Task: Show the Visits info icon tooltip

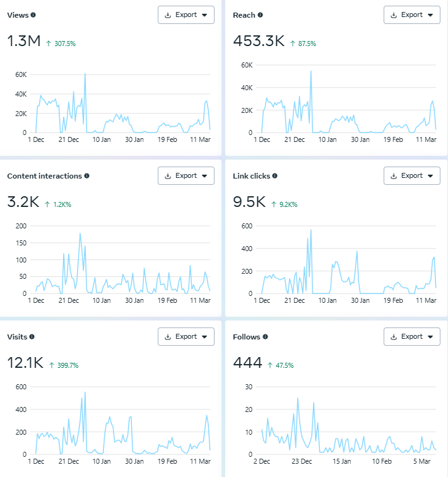Action: 32,337
